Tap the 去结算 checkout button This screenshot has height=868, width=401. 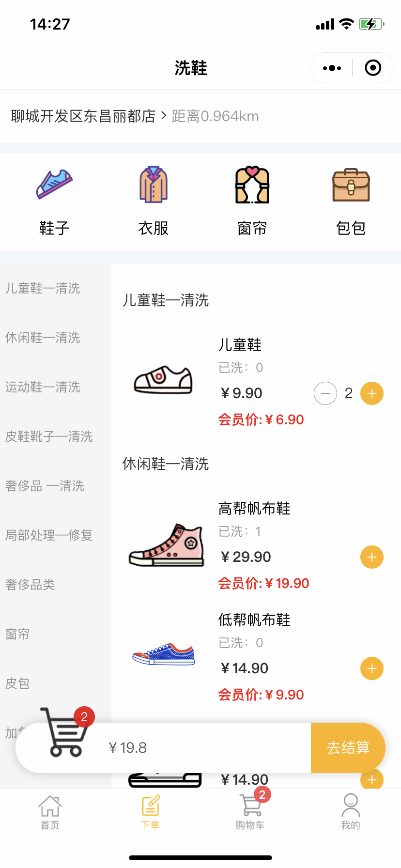click(348, 748)
